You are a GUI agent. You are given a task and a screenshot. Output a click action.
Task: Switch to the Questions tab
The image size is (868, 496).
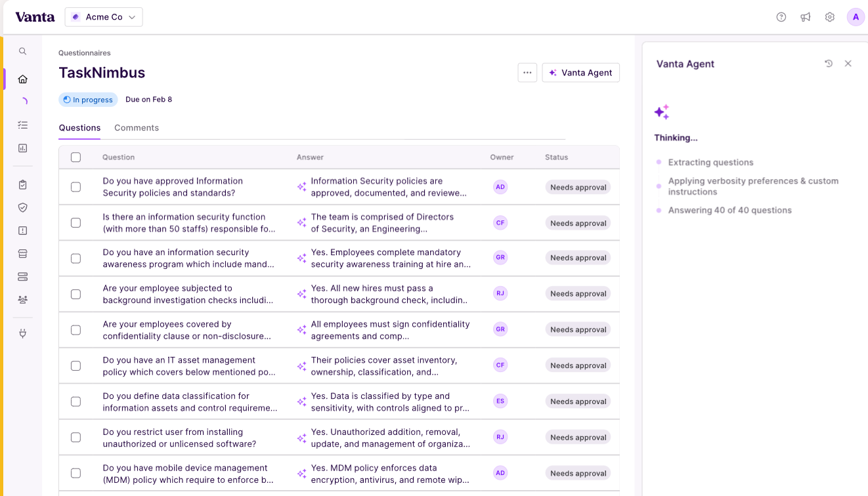[x=79, y=128]
